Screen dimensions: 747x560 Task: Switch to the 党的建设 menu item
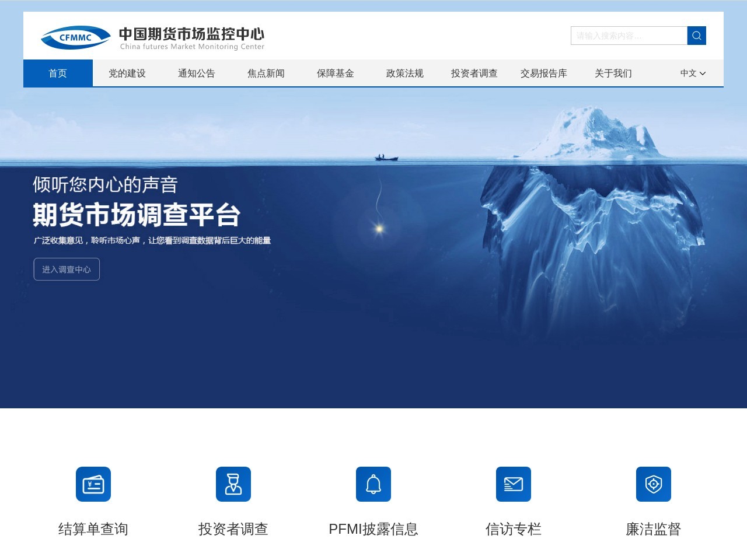coord(126,73)
